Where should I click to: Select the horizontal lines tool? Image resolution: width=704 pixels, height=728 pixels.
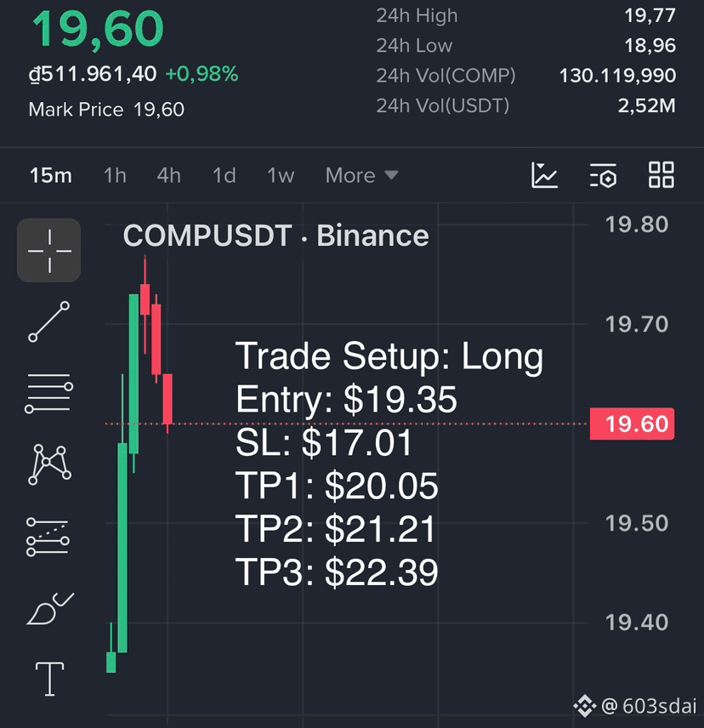click(x=49, y=393)
